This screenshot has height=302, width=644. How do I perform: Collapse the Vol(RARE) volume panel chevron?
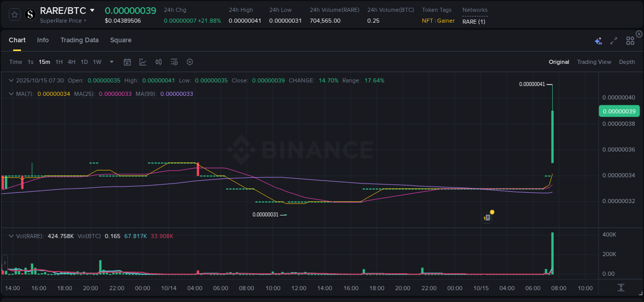(x=11, y=236)
